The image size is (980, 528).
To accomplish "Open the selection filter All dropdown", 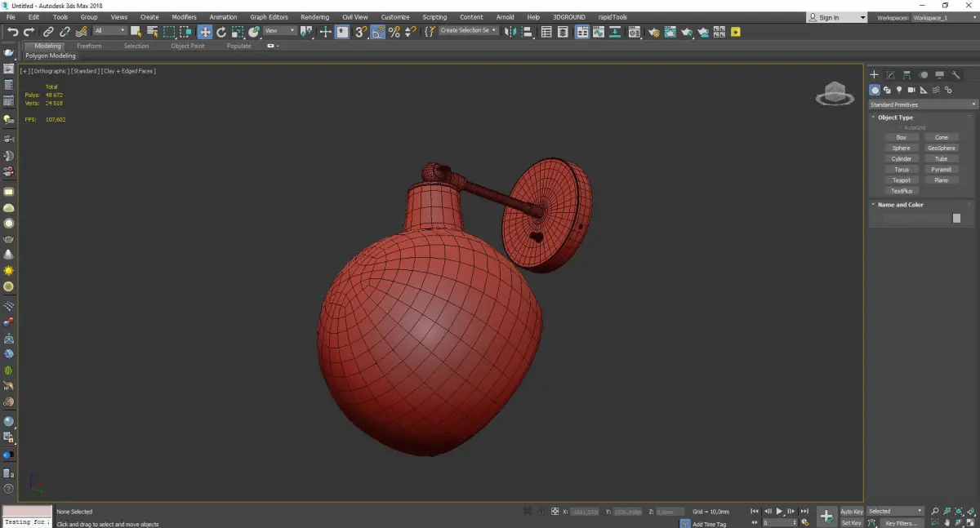I will click(x=109, y=31).
